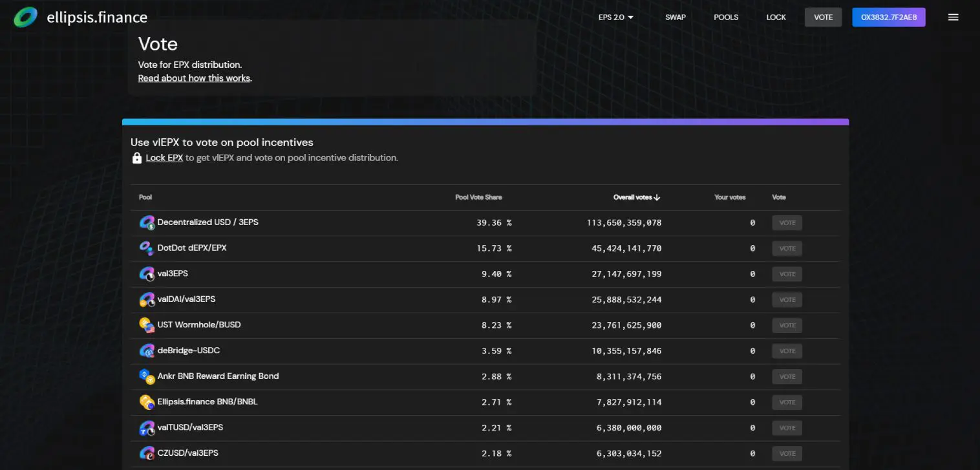Screen dimensions: 980x470
Task: Click the UST Wormhole/BUSD pool icon
Action: click(x=147, y=325)
